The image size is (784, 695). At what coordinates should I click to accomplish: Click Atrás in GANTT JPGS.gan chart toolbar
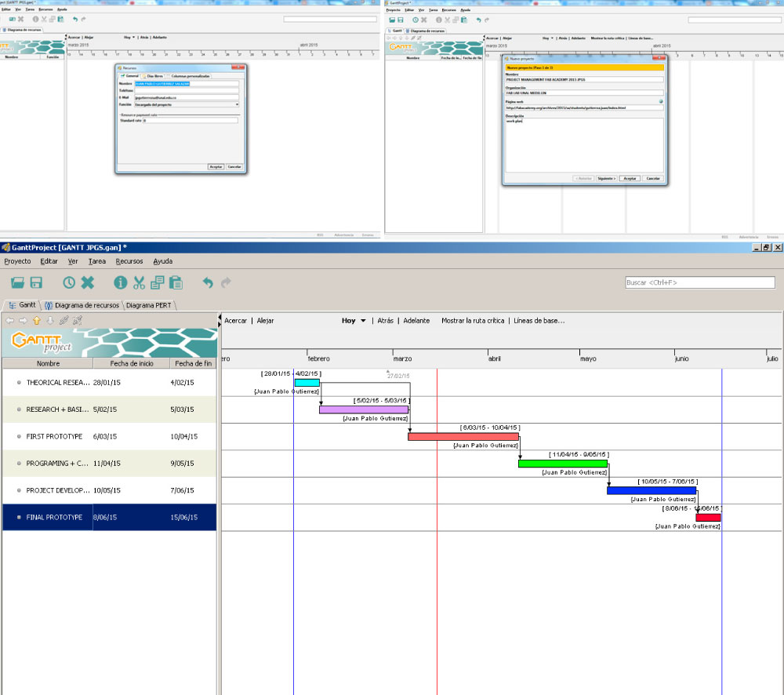(x=385, y=321)
